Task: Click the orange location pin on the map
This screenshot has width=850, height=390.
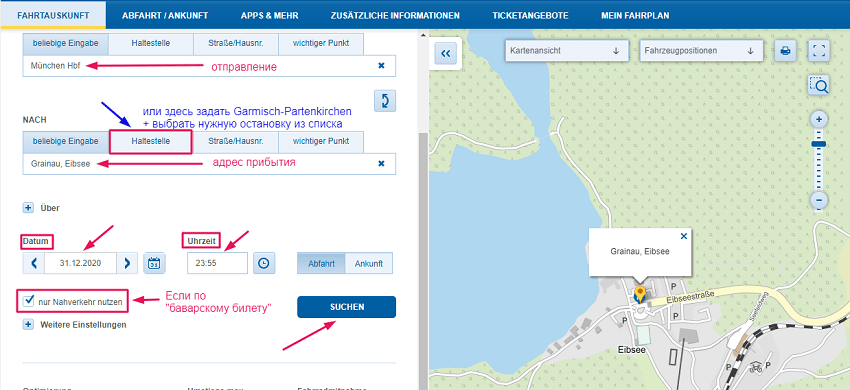Action: 640,295
